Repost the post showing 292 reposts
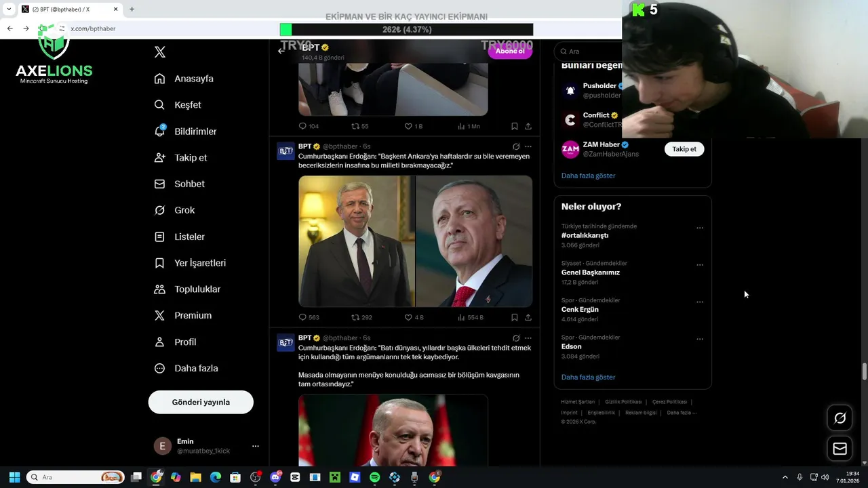The height and width of the screenshot is (488, 868). pyautogui.click(x=355, y=317)
